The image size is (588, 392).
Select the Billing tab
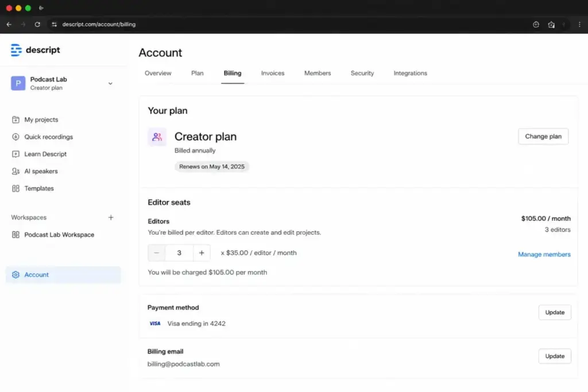pos(233,73)
